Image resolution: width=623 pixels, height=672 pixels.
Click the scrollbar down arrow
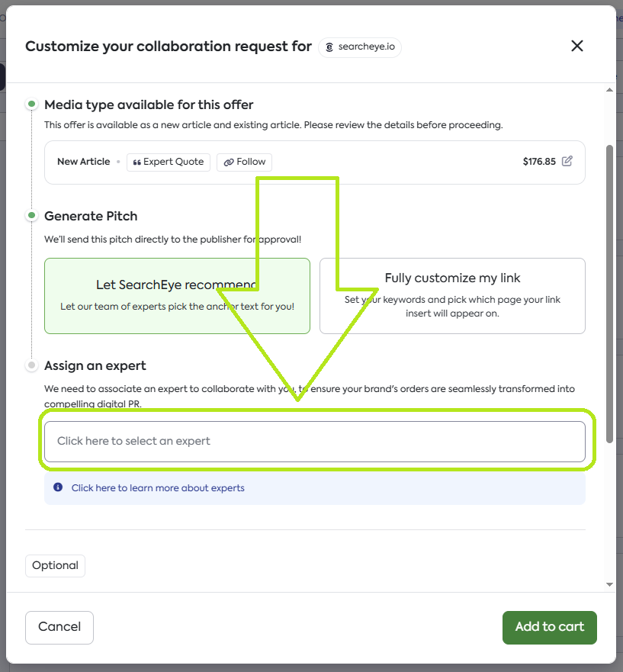(x=609, y=584)
